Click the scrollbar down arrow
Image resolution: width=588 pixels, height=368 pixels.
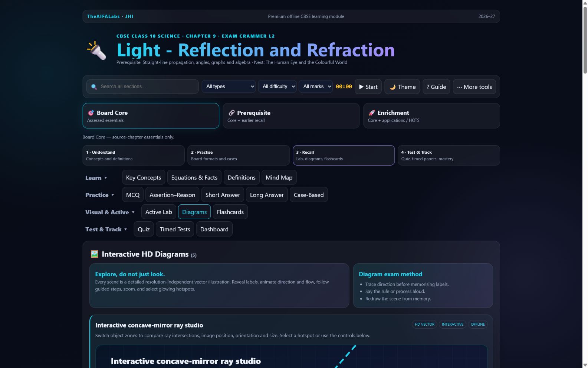[585, 365]
